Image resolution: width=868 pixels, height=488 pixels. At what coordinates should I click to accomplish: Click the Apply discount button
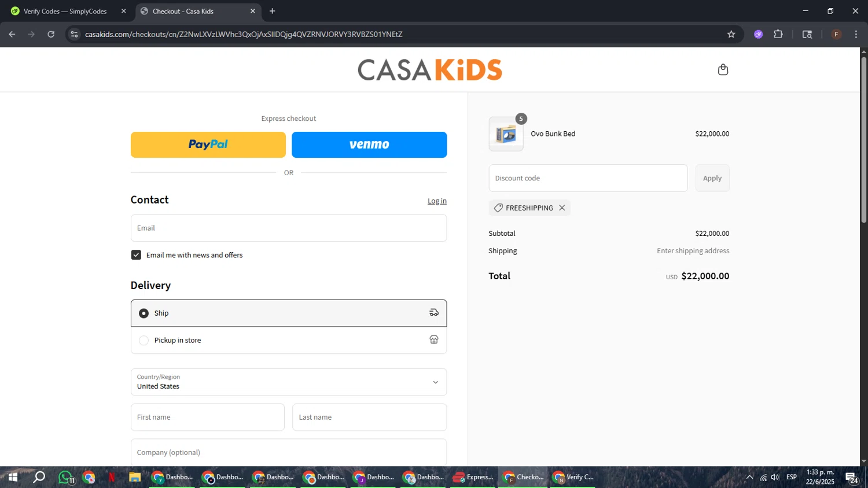click(x=712, y=178)
